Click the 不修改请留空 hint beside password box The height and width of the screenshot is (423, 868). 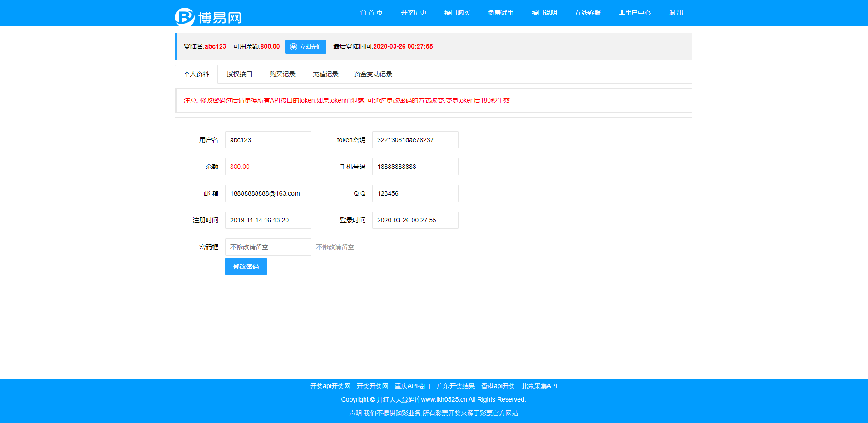pyautogui.click(x=335, y=247)
